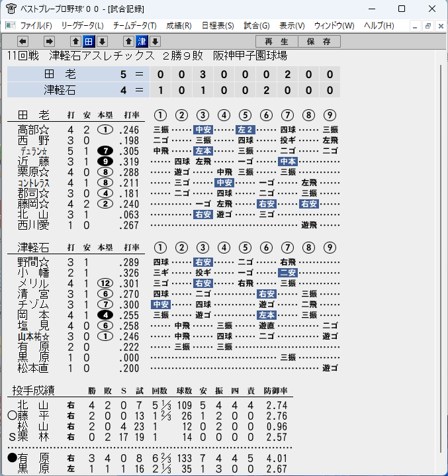The height and width of the screenshot is (476, 448).
Task: Click the up arrow beside 田 icon
Action: pyautogui.click(x=75, y=41)
